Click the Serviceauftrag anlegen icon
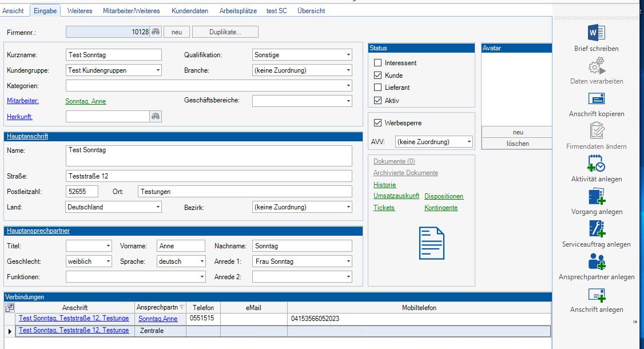The image size is (644, 349). (597, 229)
